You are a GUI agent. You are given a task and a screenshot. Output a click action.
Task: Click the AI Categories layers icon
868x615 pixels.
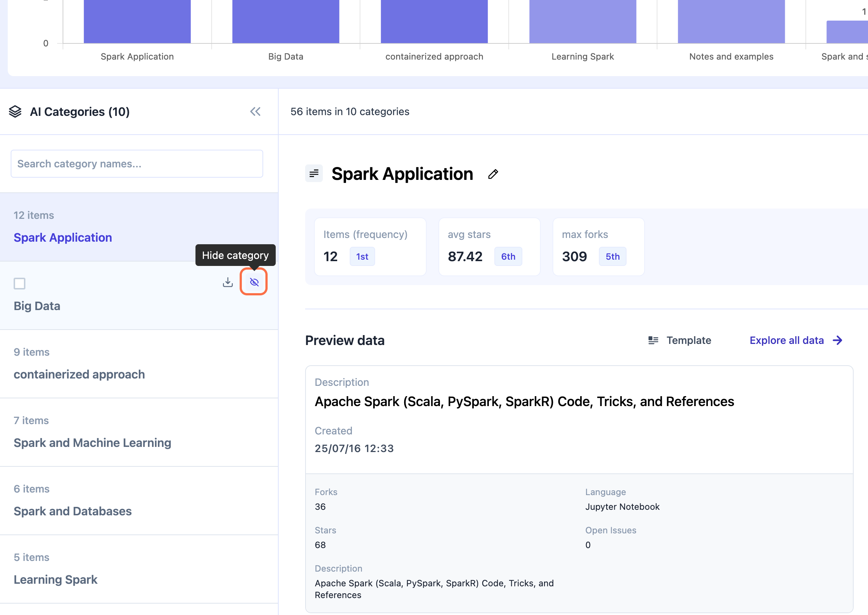pyautogui.click(x=15, y=111)
